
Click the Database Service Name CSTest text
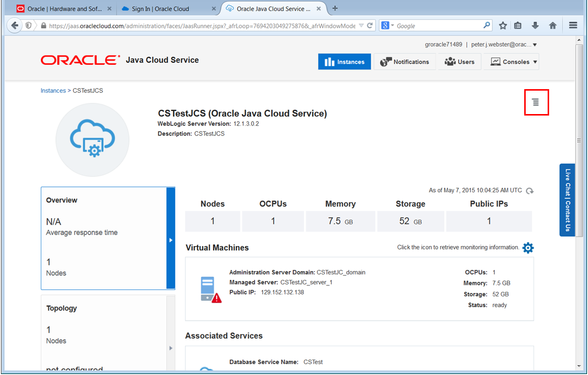(x=276, y=362)
